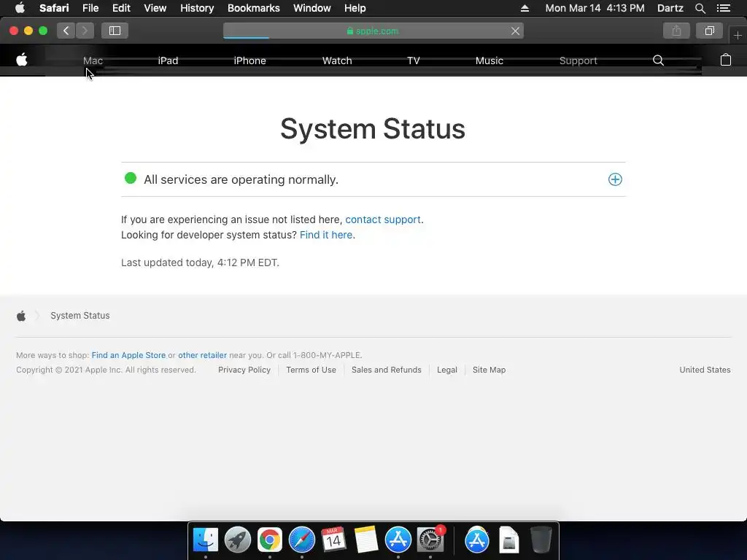Open the Edit menu

[x=121, y=8]
